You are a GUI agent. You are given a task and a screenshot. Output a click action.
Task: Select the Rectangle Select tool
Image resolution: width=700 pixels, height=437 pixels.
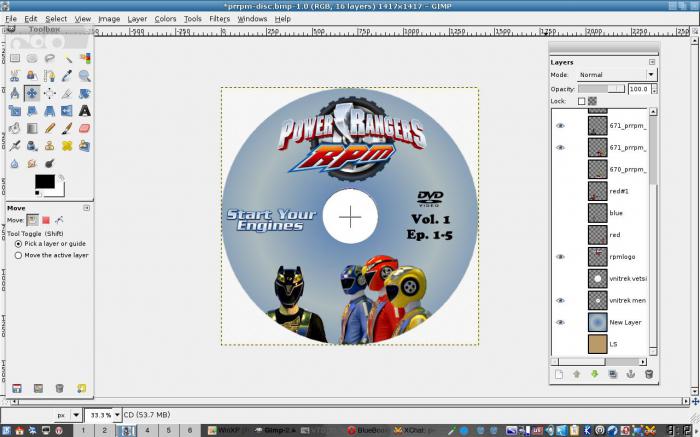[15, 58]
